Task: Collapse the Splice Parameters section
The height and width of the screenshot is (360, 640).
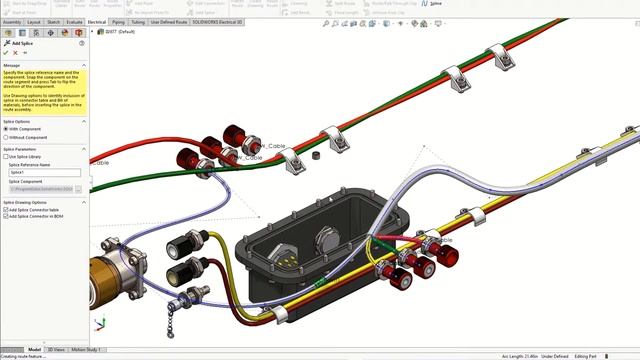Action: coord(84,149)
